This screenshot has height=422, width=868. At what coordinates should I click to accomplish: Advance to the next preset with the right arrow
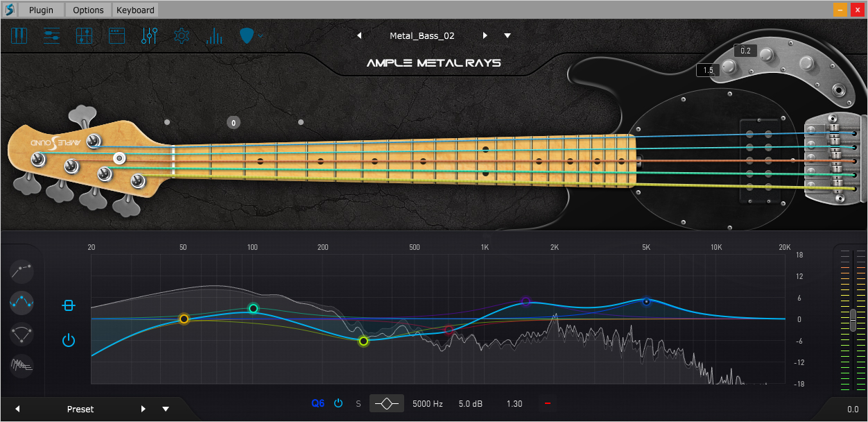[x=485, y=35]
